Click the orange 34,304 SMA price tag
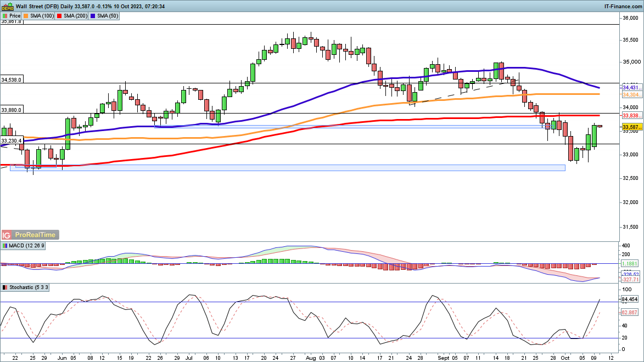 [x=632, y=94]
